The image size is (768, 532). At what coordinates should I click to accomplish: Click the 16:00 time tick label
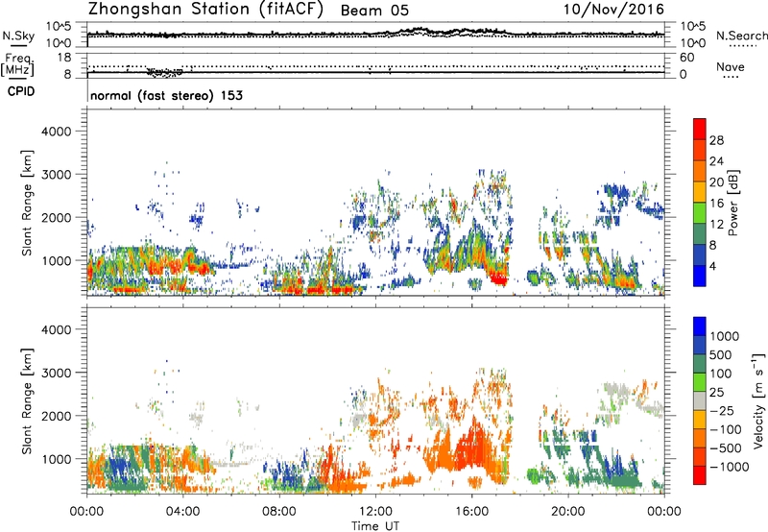[471, 512]
